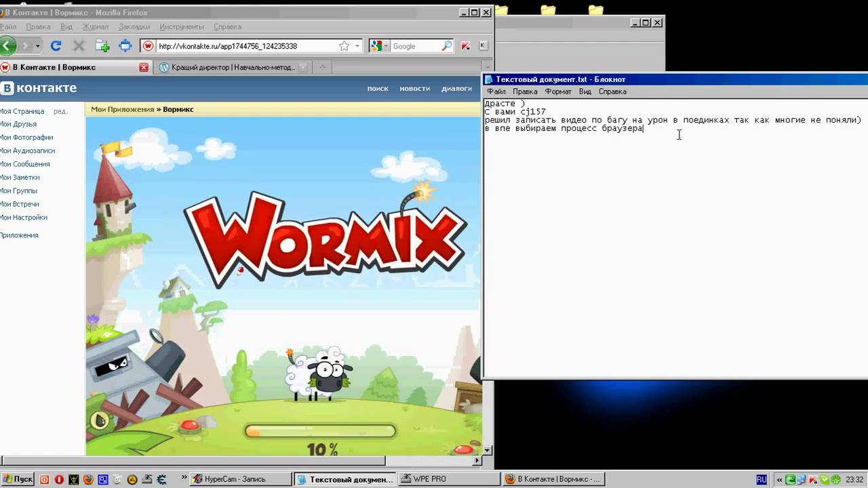
Task: Open 'Мои Аудиозаписи' link
Action: [x=27, y=150]
